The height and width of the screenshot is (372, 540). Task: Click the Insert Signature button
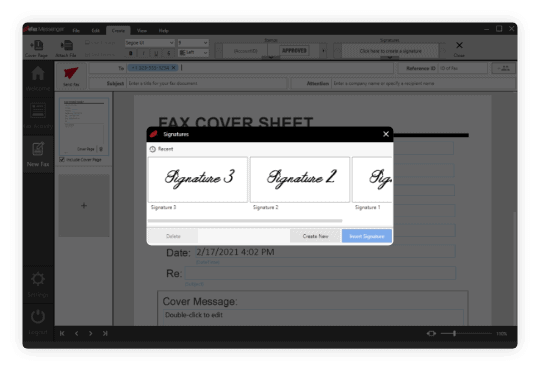click(x=367, y=236)
